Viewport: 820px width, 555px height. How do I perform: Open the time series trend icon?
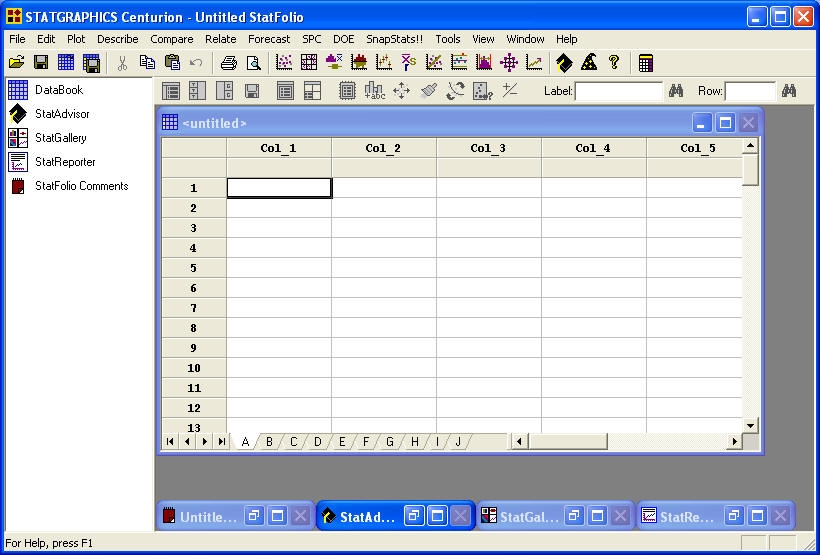[534, 63]
